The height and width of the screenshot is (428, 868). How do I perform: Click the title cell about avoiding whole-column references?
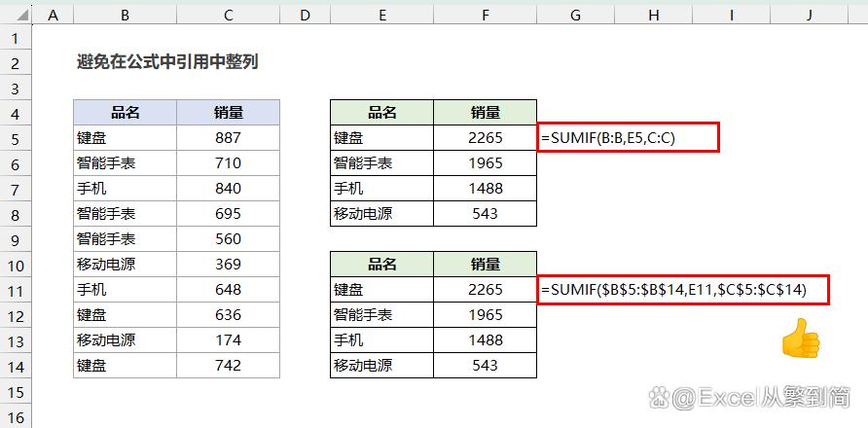[167, 62]
